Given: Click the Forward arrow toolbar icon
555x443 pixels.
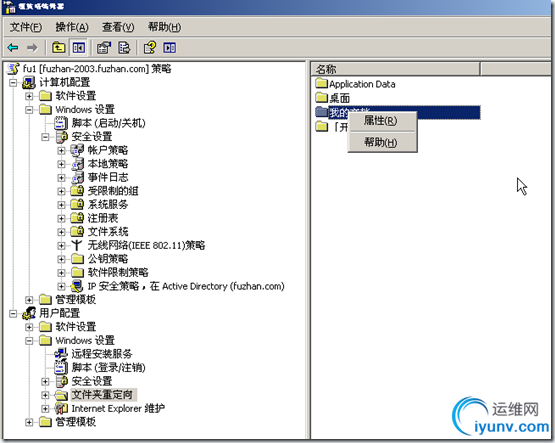Looking at the screenshot, I should tap(32, 47).
